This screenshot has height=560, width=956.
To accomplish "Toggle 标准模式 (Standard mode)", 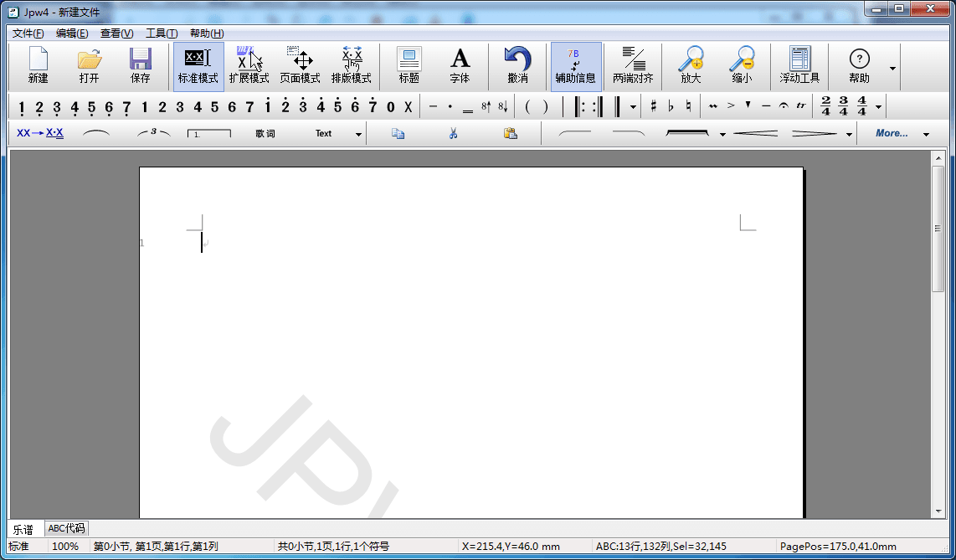I will [198, 65].
